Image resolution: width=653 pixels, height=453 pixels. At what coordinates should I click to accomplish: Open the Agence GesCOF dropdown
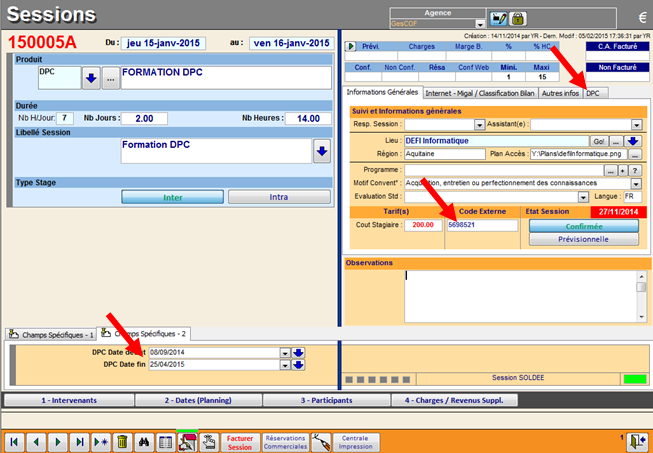tap(481, 23)
